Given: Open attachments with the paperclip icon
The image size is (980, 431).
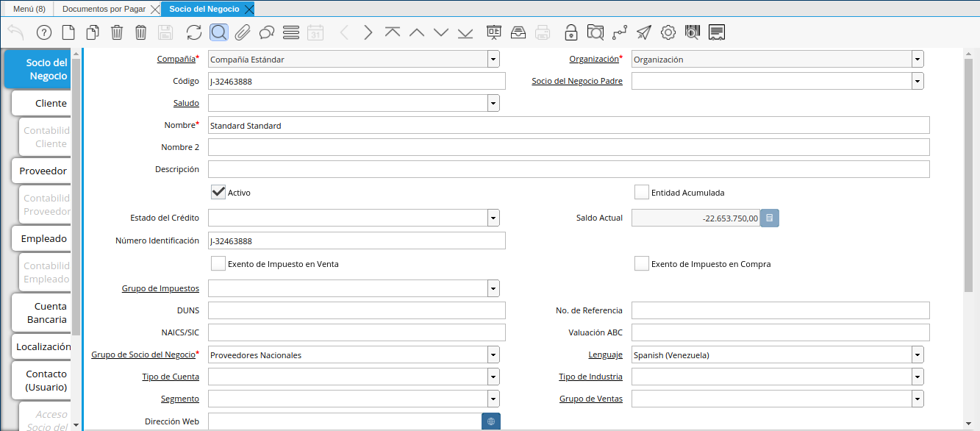Looking at the screenshot, I should [x=243, y=32].
